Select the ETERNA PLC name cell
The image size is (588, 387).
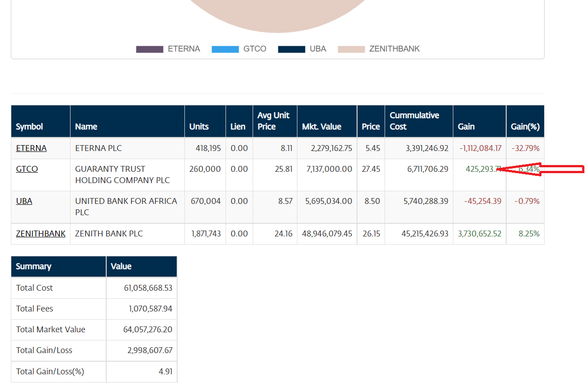(127, 148)
